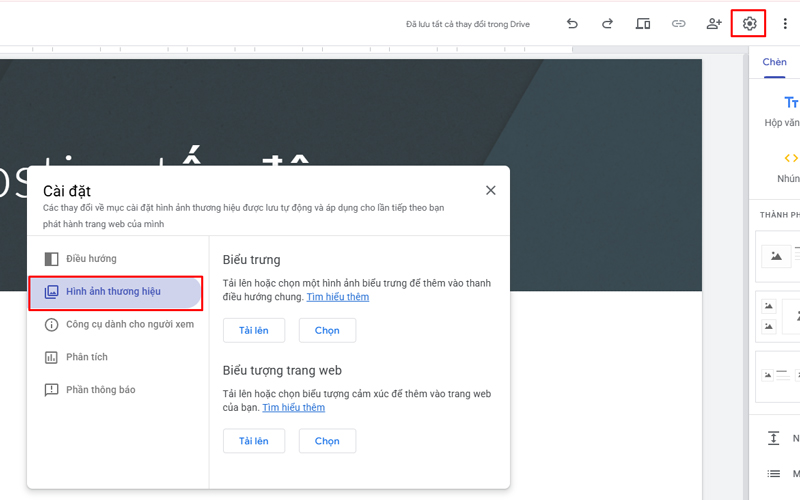This screenshot has height=500, width=800.
Task: Click Tải lên under Biểu trưng
Action: pos(254,331)
